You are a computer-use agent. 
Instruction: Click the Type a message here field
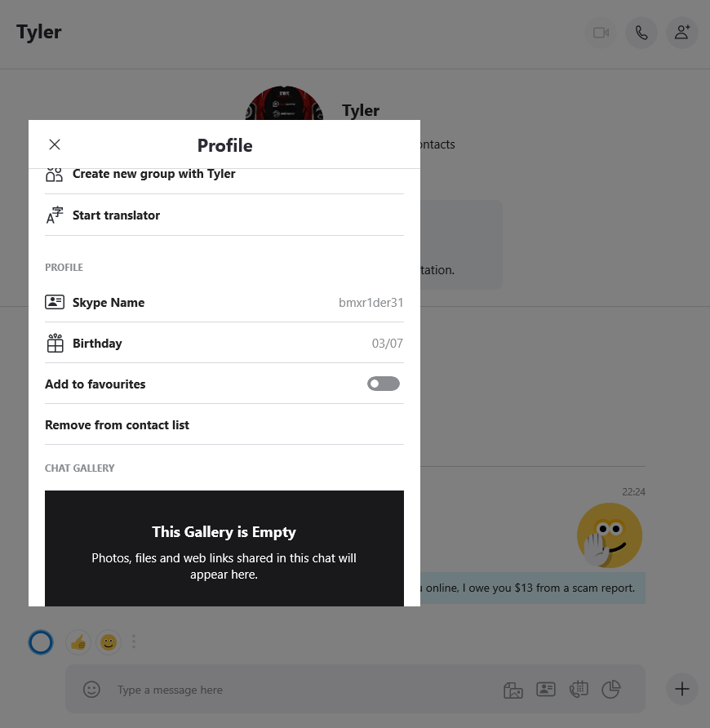tap(302, 690)
